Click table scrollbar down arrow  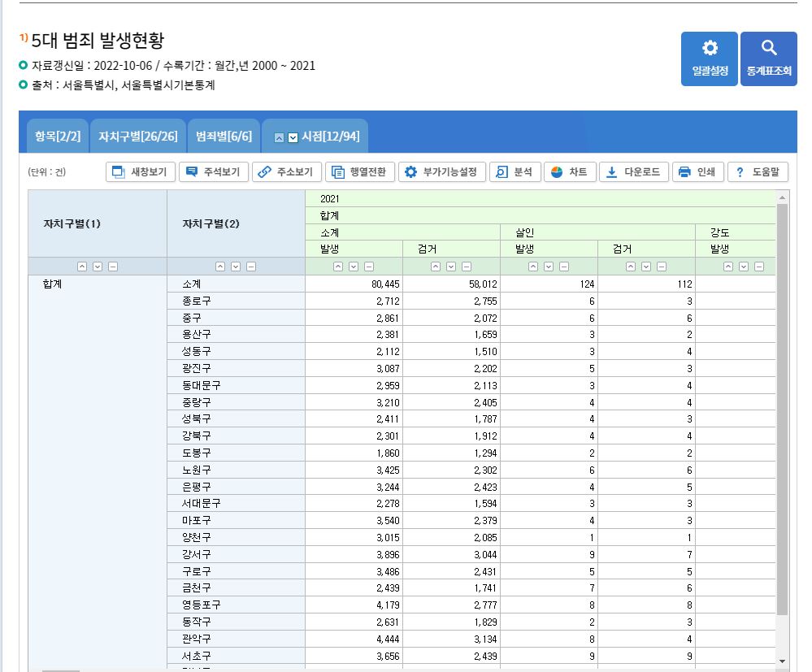(x=782, y=661)
